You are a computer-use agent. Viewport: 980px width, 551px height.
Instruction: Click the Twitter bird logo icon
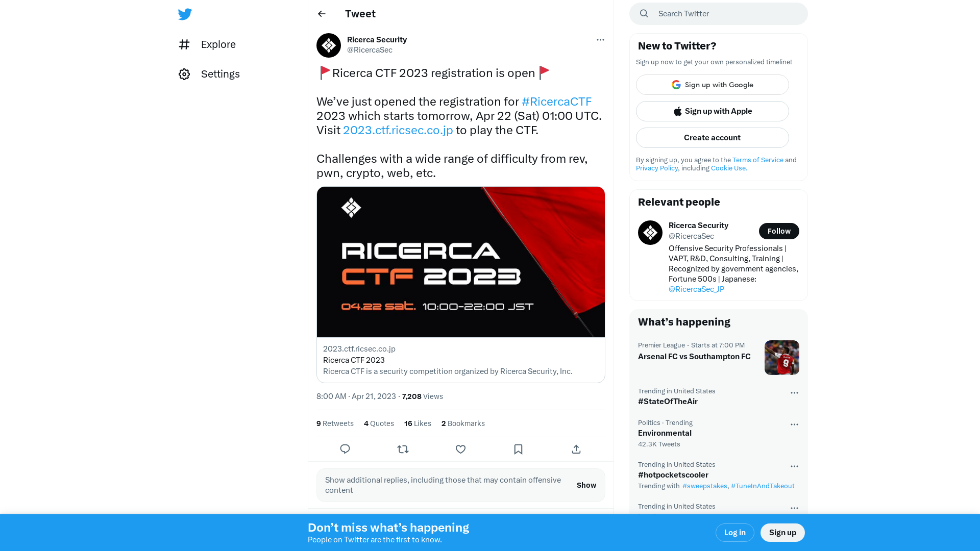coord(184,13)
